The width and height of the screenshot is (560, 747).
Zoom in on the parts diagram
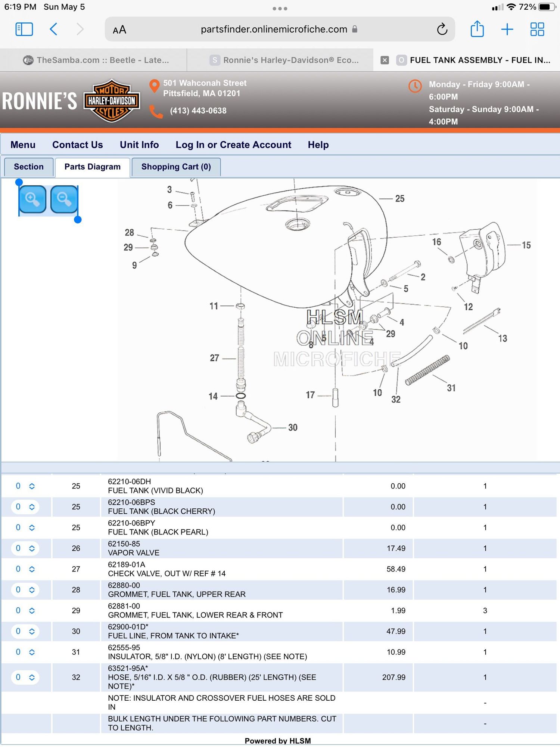click(32, 199)
